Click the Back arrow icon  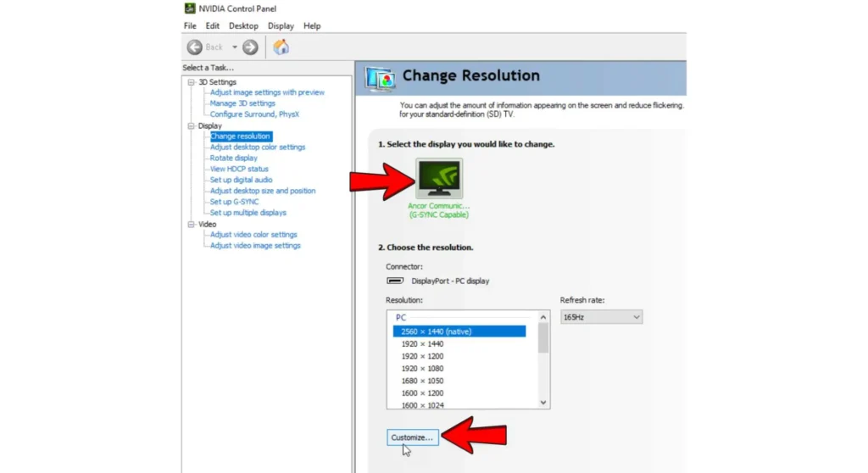coord(194,47)
